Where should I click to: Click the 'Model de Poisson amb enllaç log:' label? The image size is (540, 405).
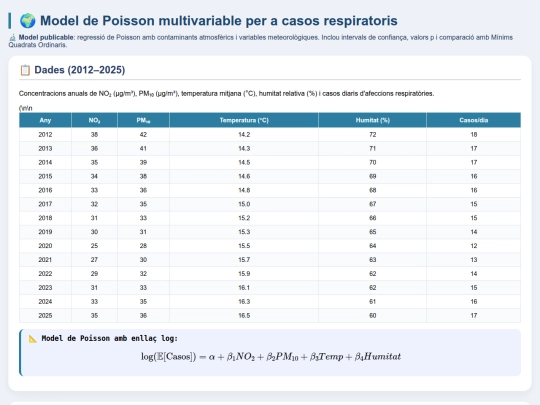click(110, 339)
